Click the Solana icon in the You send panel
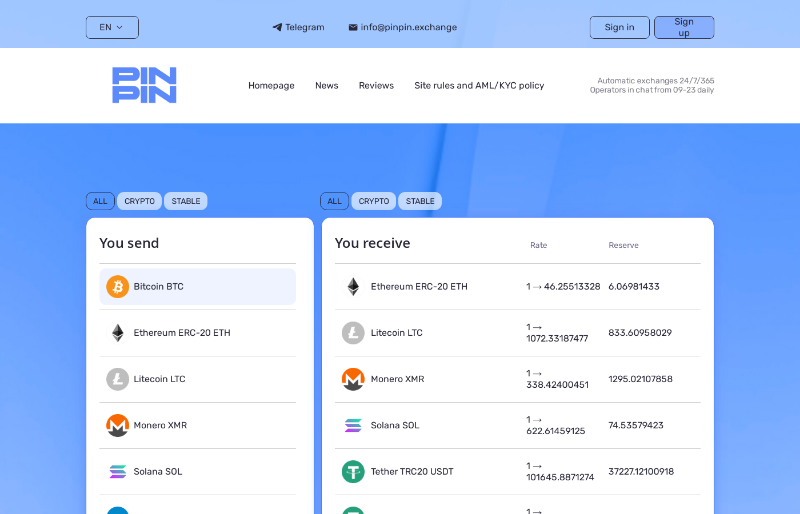The image size is (800, 514). point(118,472)
